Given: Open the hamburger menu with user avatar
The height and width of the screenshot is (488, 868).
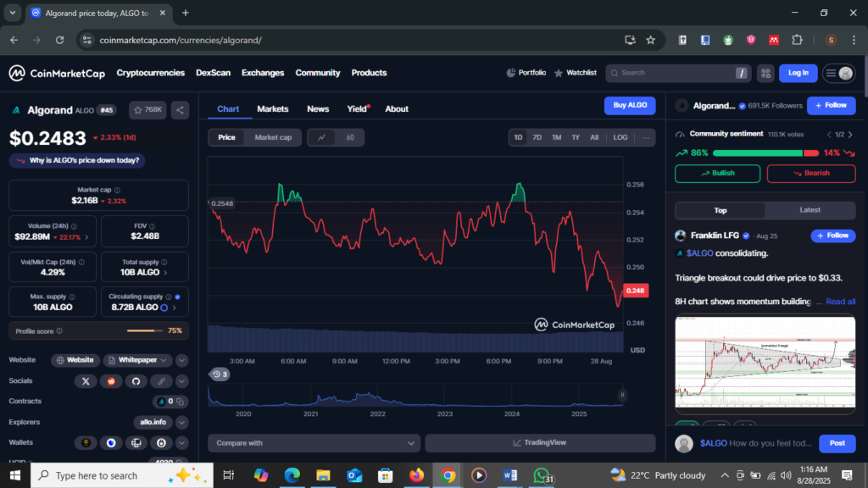Looking at the screenshot, I should (x=838, y=73).
